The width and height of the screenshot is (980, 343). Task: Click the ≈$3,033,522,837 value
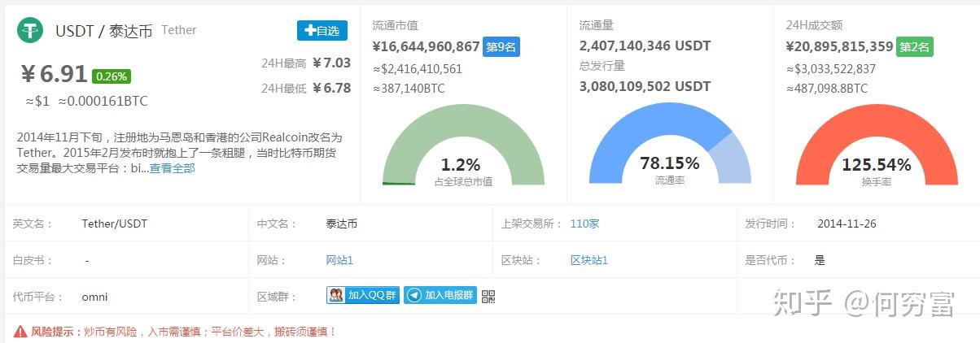pos(831,69)
